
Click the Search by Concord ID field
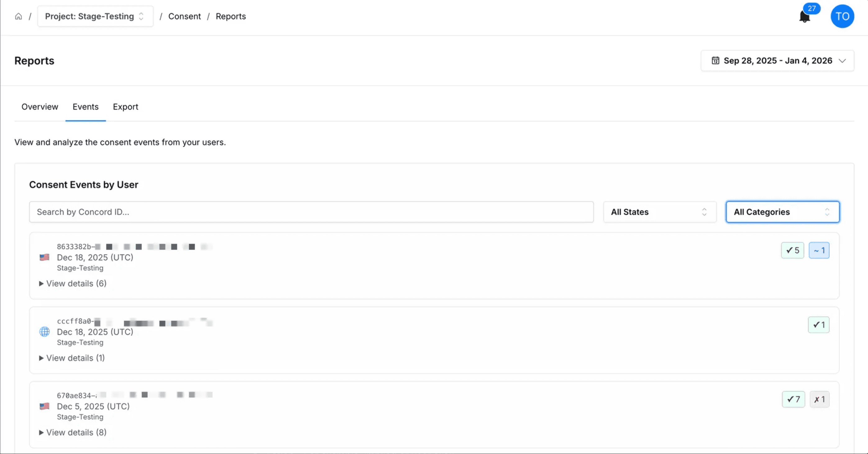(311, 212)
